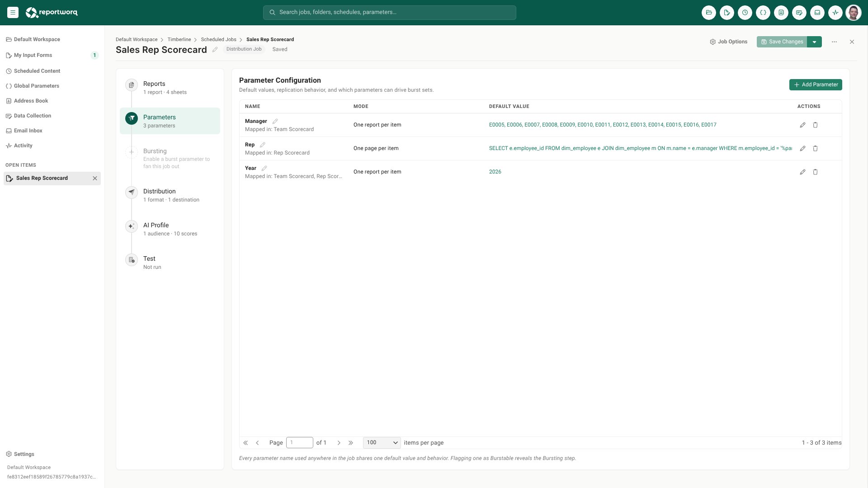
Task: Open the Address Book icon in the top bar
Action: 781,13
